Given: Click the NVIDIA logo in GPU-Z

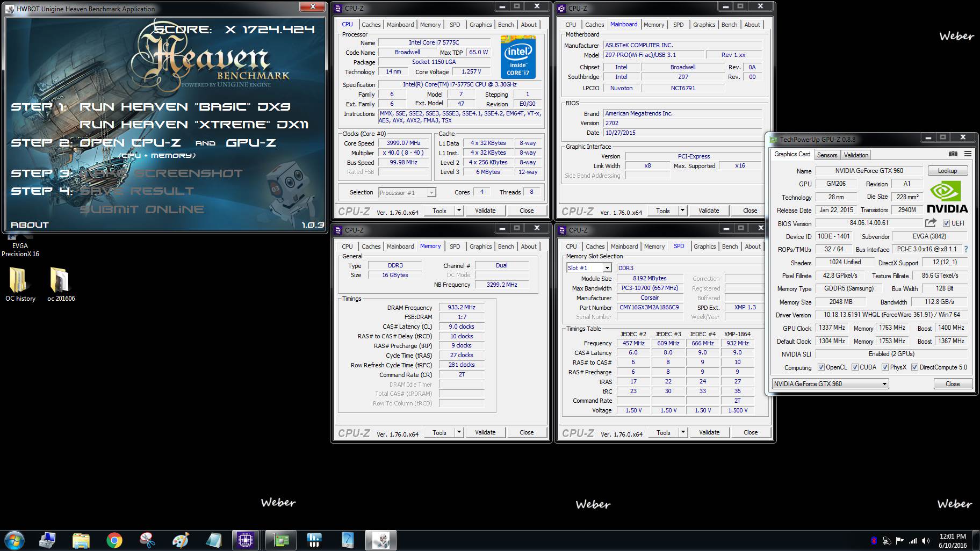Looking at the screenshot, I should (948, 197).
